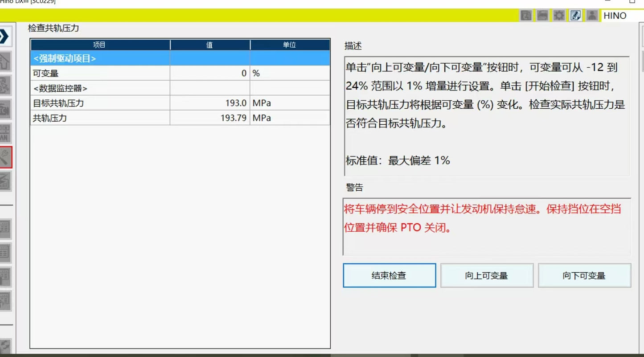This screenshot has height=357, width=644.
Task: Click the 向上可变量 button
Action: point(487,275)
